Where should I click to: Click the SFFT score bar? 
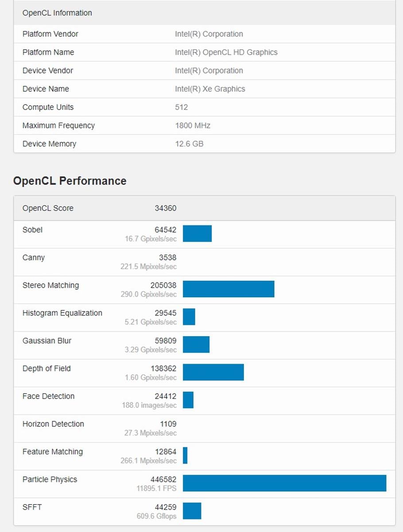192,511
